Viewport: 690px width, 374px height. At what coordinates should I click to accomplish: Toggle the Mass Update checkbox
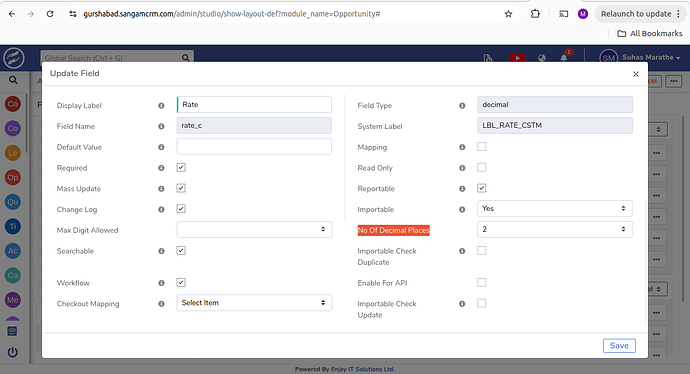(181, 188)
